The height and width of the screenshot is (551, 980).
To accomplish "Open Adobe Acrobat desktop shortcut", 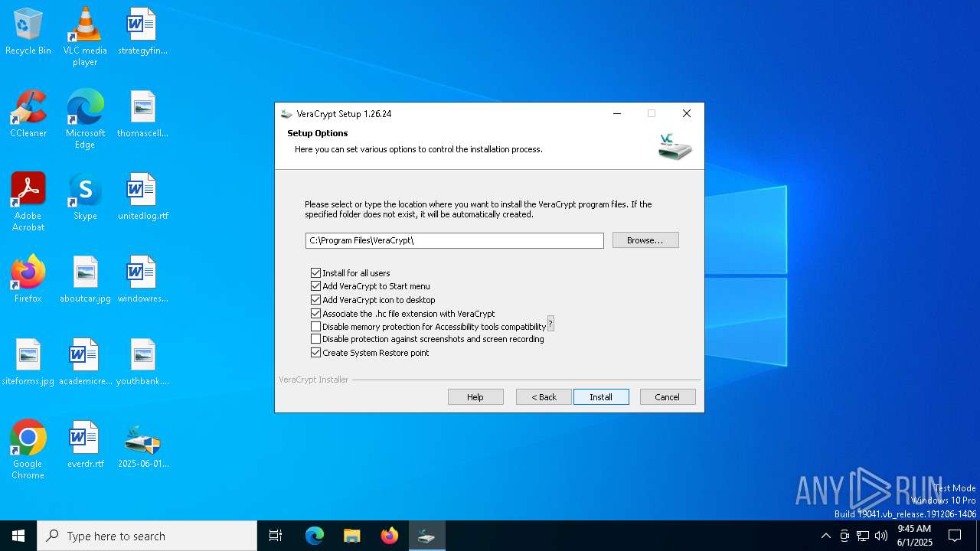I will 28,201.
